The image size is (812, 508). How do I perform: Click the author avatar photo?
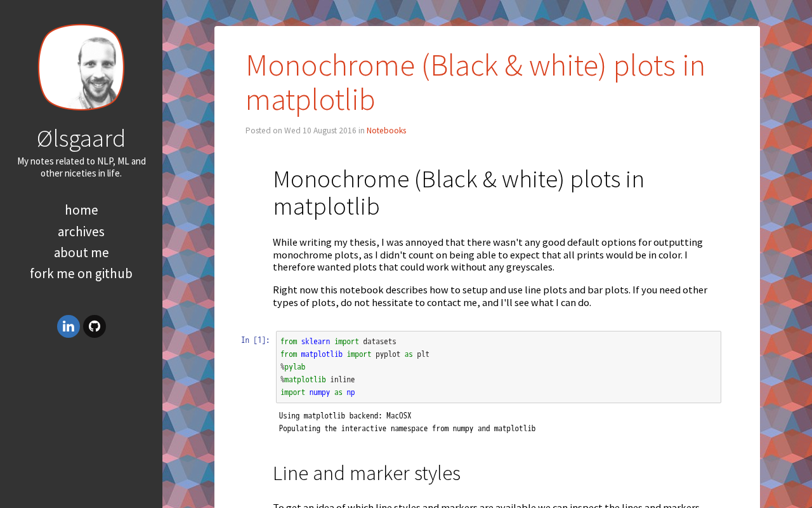click(x=81, y=67)
